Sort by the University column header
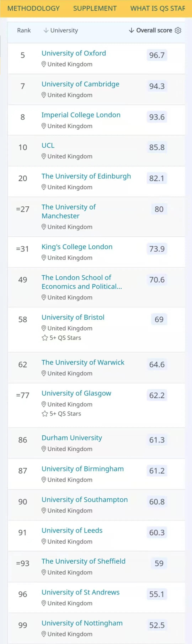This screenshot has height=644, width=192. 64,30
